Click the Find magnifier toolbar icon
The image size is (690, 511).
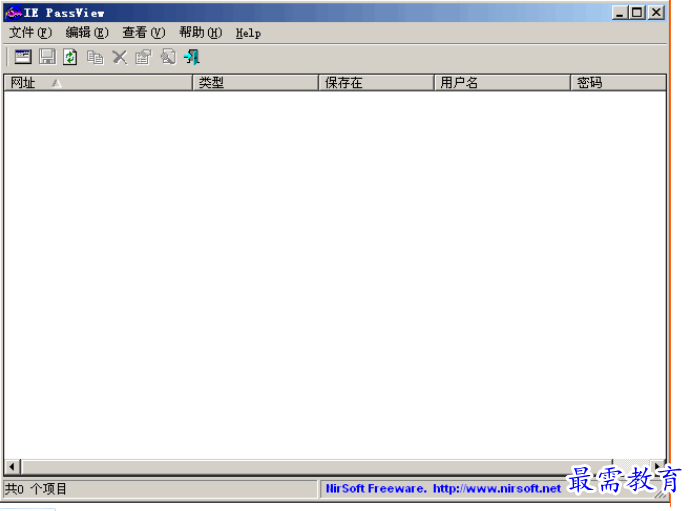168,57
